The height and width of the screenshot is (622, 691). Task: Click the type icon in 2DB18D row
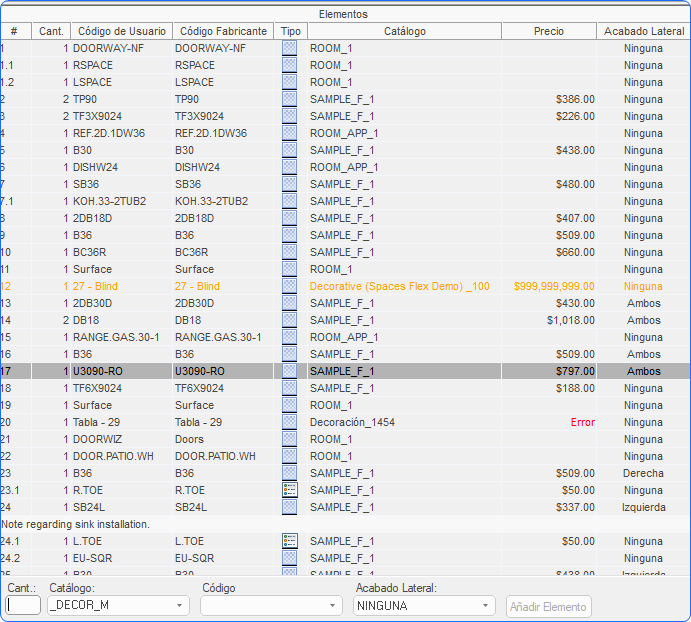click(289, 218)
